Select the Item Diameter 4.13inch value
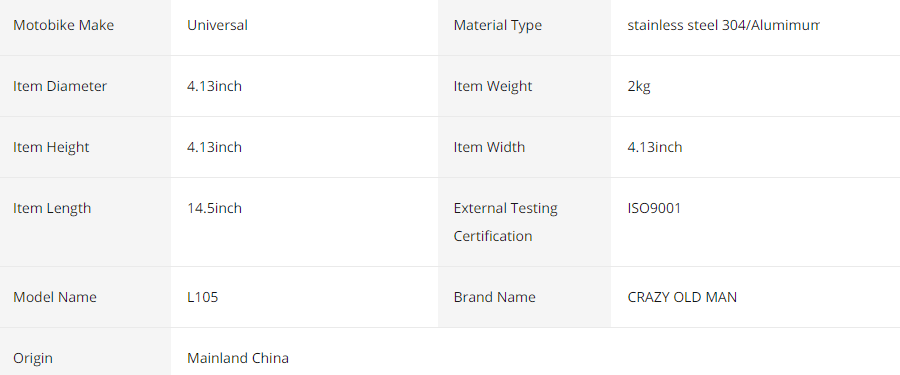 tap(214, 86)
